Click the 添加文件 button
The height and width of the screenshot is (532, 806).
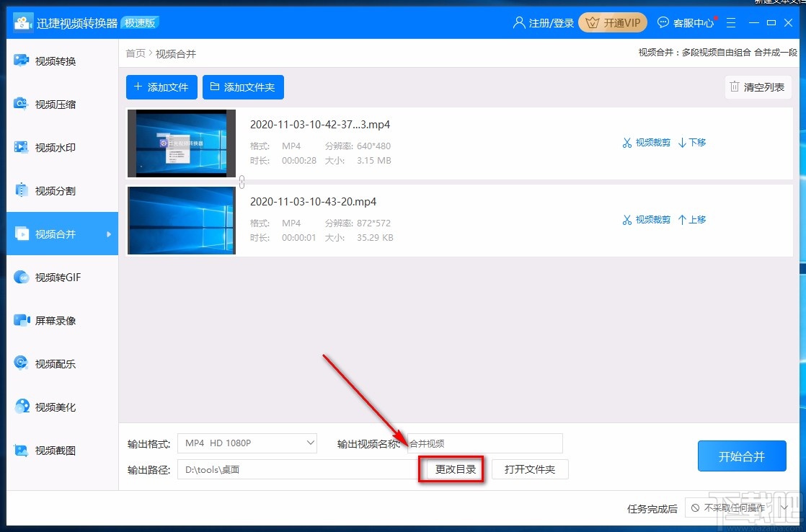161,87
